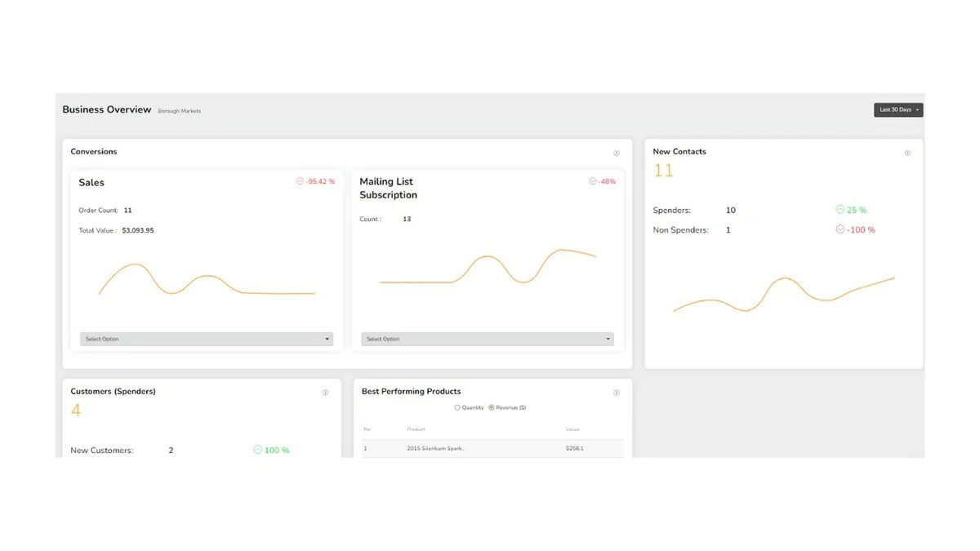Click the info icon in Conversions panel
The height and width of the screenshot is (551, 980).
(x=617, y=153)
